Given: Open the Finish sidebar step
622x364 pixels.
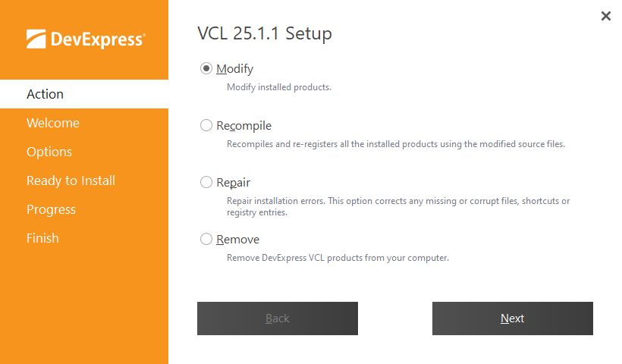Looking at the screenshot, I should (42, 238).
